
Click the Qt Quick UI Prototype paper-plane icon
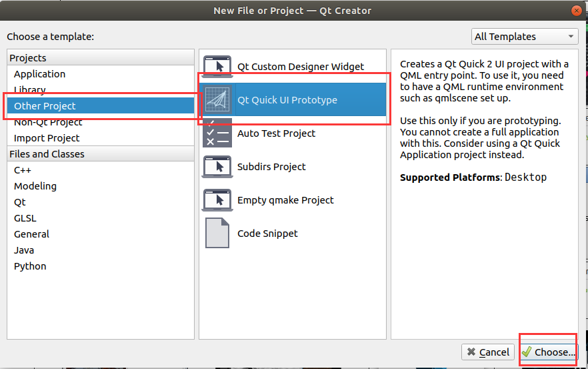217,100
